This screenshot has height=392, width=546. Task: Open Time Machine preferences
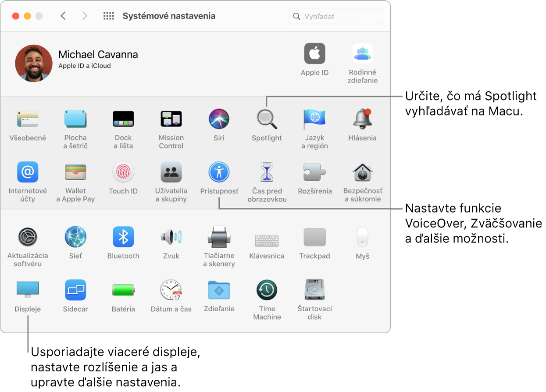coord(267,290)
